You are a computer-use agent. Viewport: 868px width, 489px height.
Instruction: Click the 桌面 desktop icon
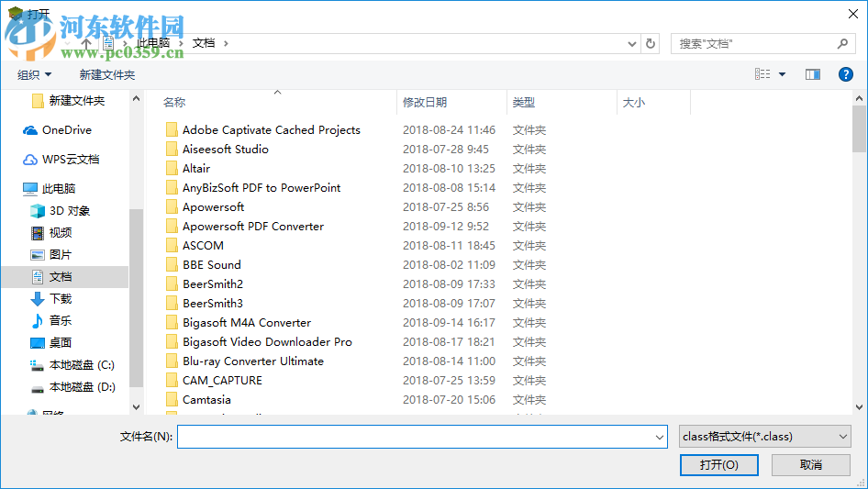(37, 343)
